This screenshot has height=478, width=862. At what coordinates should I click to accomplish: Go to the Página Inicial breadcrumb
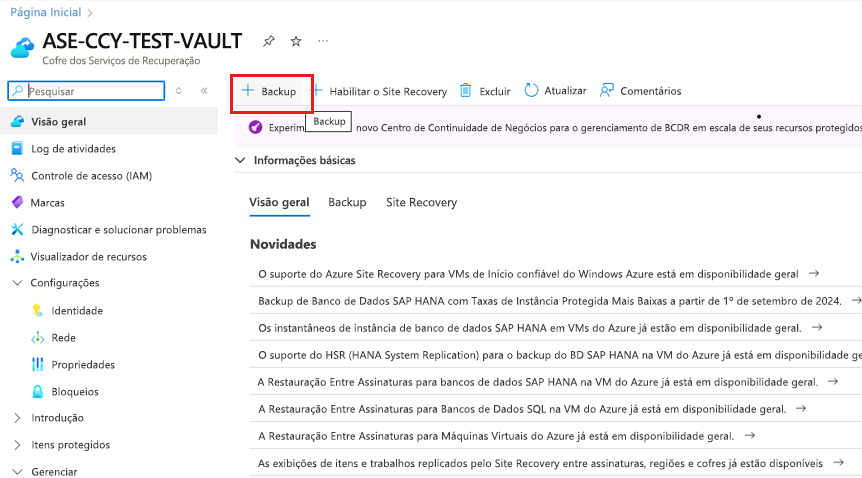(x=46, y=12)
